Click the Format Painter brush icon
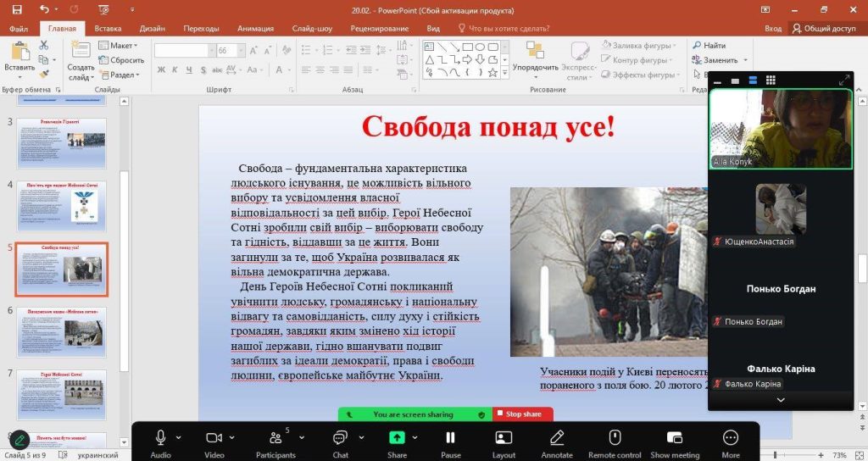This screenshot has width=868, height=461. pos(44,74)
